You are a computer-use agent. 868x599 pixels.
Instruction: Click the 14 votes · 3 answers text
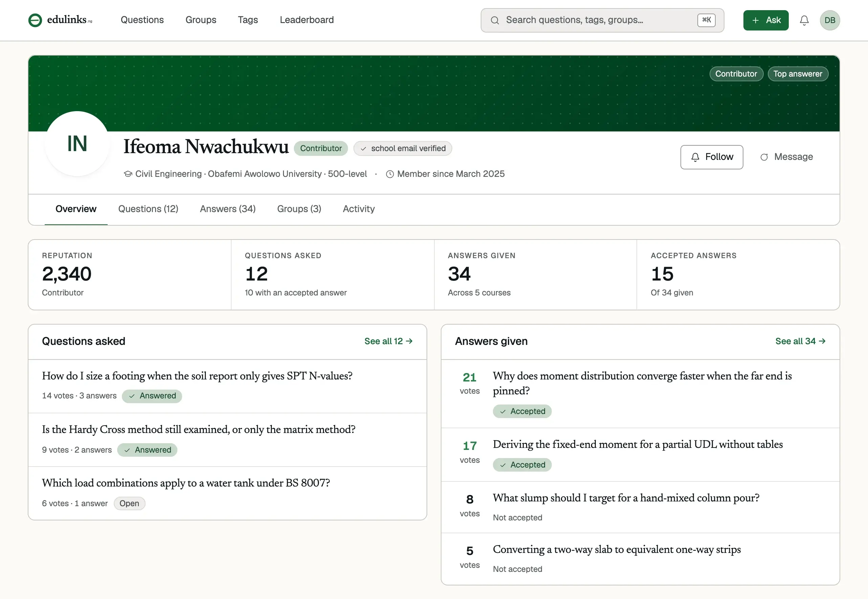click(x=79, y=396)
